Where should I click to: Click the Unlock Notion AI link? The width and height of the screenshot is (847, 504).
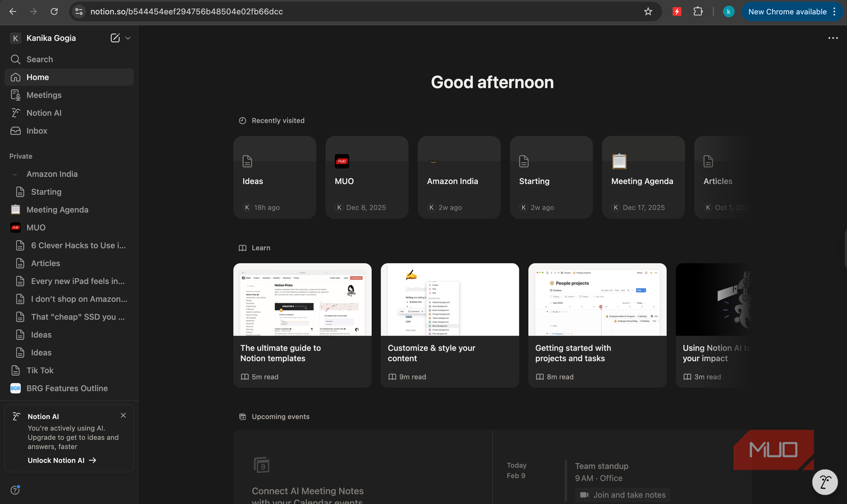click(x=55, y=460)
